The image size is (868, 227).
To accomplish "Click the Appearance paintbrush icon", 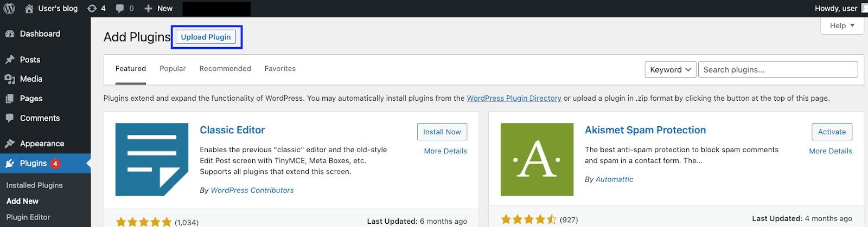I will 10,144.
